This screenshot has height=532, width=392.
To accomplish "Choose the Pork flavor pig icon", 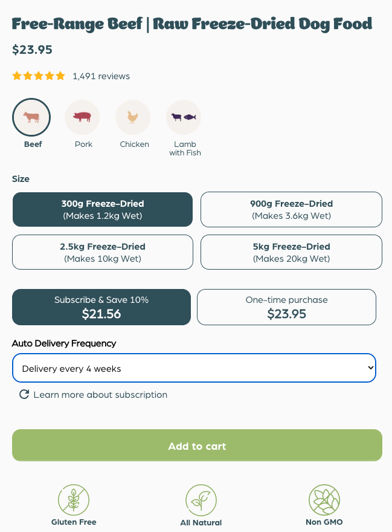I will [82, 117].
